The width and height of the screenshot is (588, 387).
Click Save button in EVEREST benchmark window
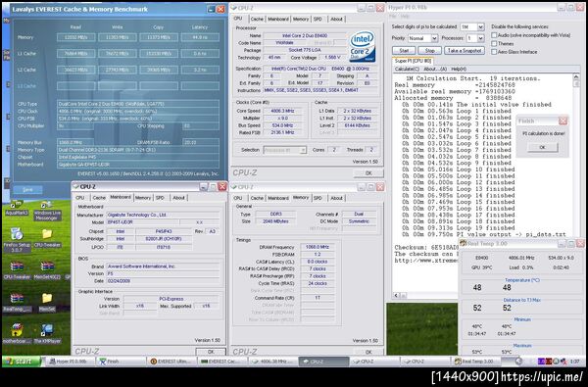tap(27, 190)
